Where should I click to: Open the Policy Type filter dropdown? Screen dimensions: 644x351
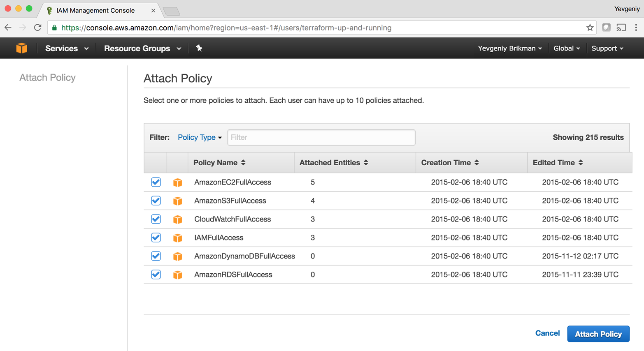click(x=200, y=137)
